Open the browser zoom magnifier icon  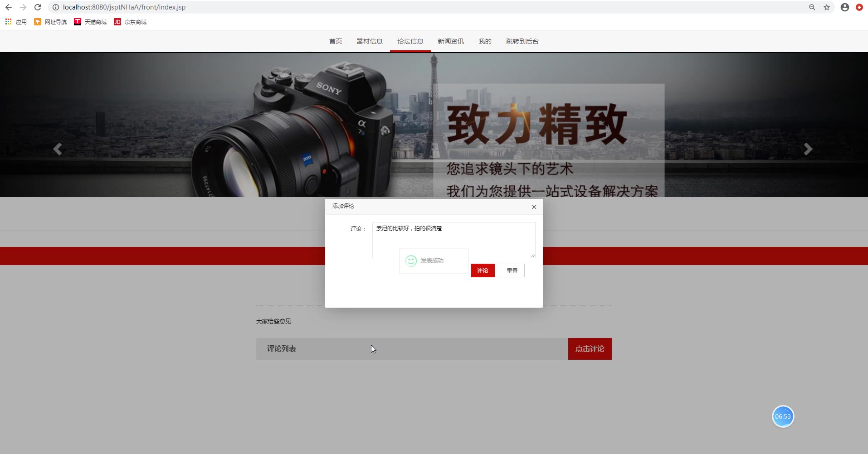[x=812, y=7]
